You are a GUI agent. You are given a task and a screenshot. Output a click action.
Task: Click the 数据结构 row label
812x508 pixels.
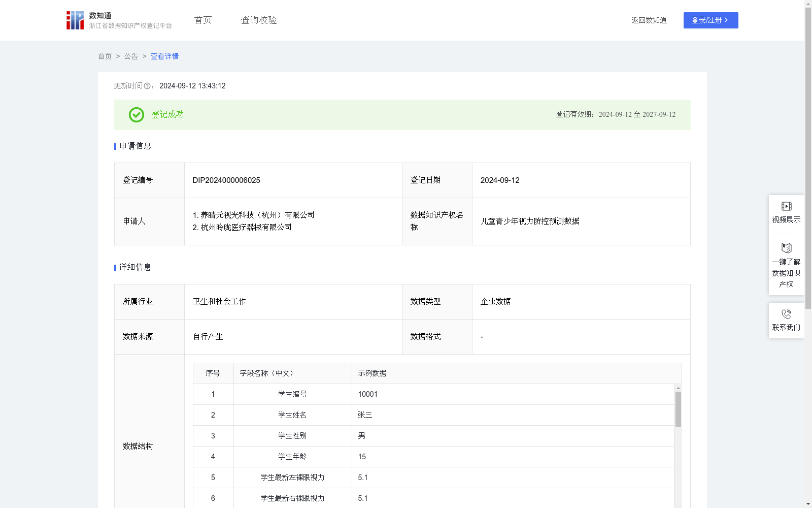pos(138,447)
